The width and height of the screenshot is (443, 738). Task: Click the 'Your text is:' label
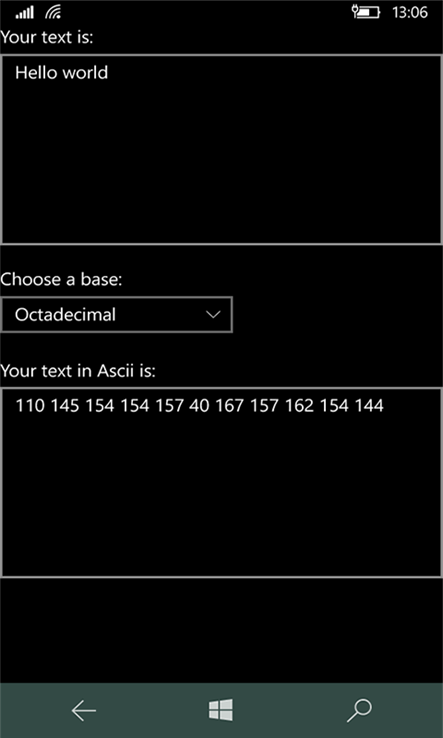tap(47, 38)
